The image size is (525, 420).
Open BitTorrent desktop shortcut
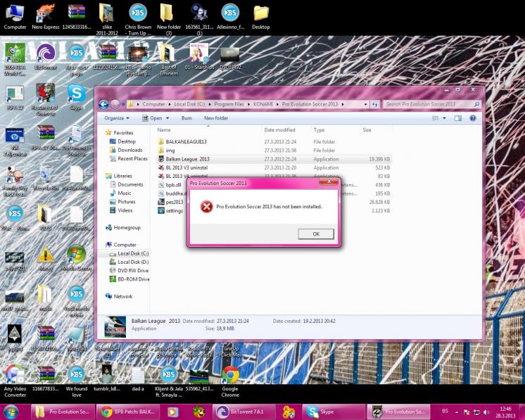tap(46, 56)
